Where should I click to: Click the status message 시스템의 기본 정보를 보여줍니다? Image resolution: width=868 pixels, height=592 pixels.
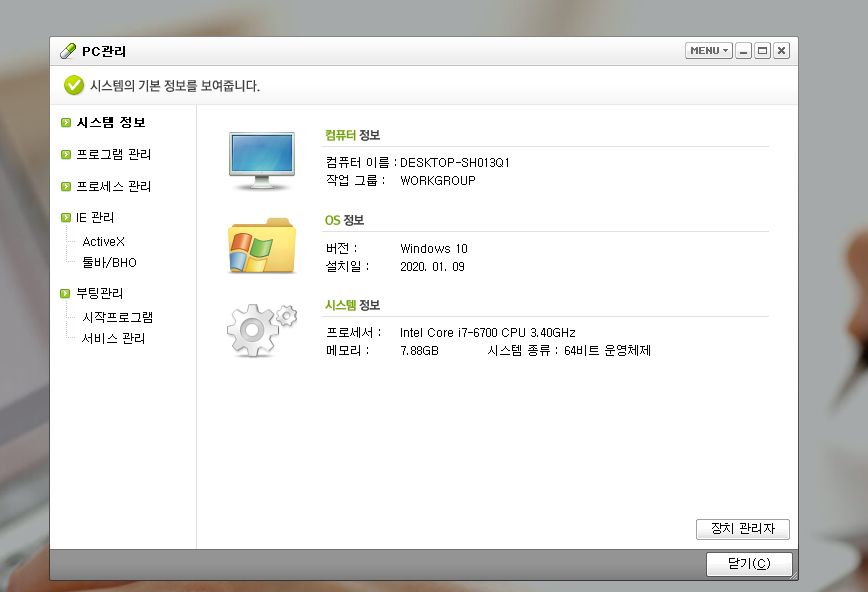tap(175, 86)
